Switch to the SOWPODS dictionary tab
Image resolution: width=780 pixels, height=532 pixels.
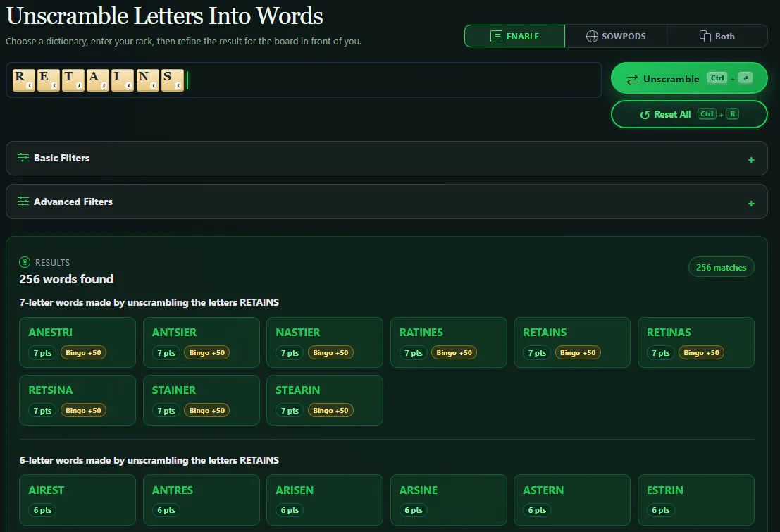tap(616, 36)
